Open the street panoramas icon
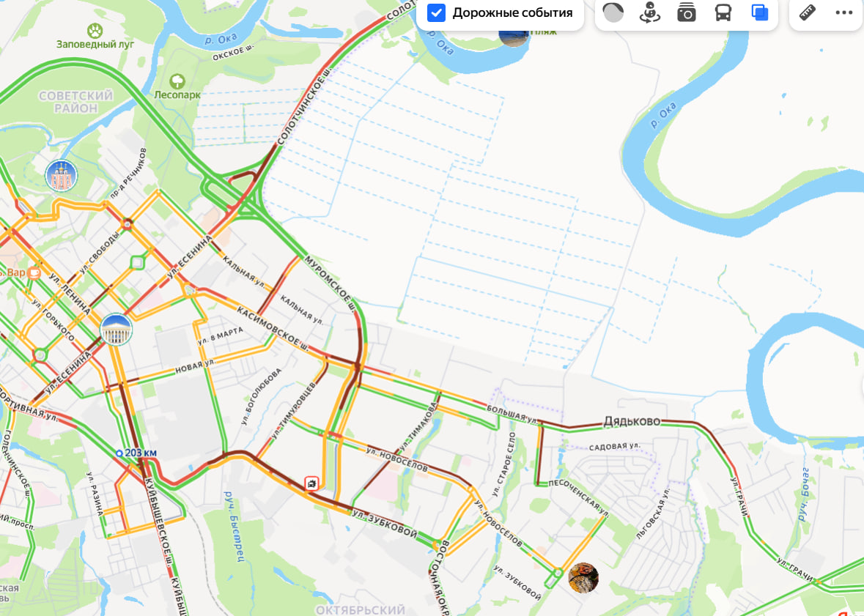The width and height of the screenshot is (864, 616). 650,12
